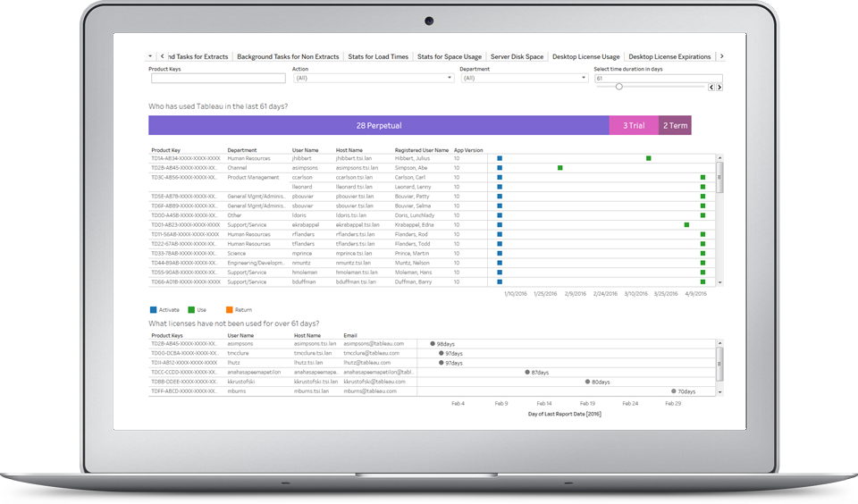Viewport: 858px width, 504px height.
Task: Click blue Activate marker in ldoris row
Action: tap(500, 215)
